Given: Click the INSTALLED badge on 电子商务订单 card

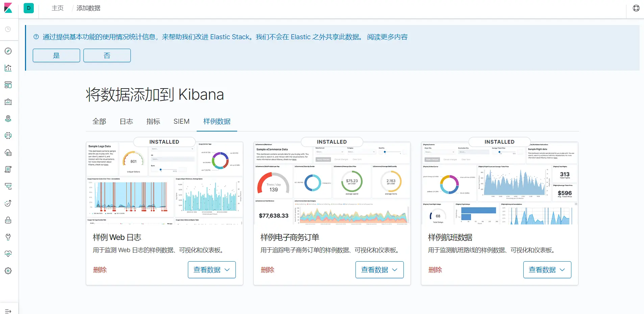Looking at the screenshot, I should pos(332,142).
